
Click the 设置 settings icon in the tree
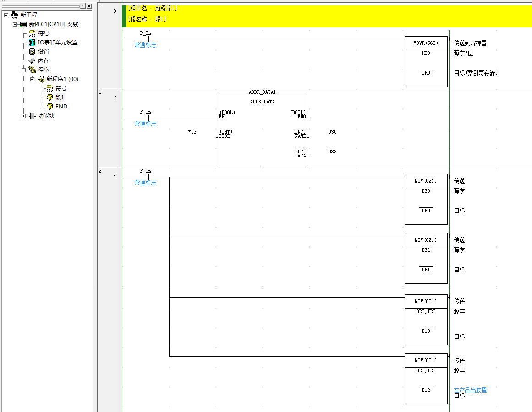pos(32,52)
